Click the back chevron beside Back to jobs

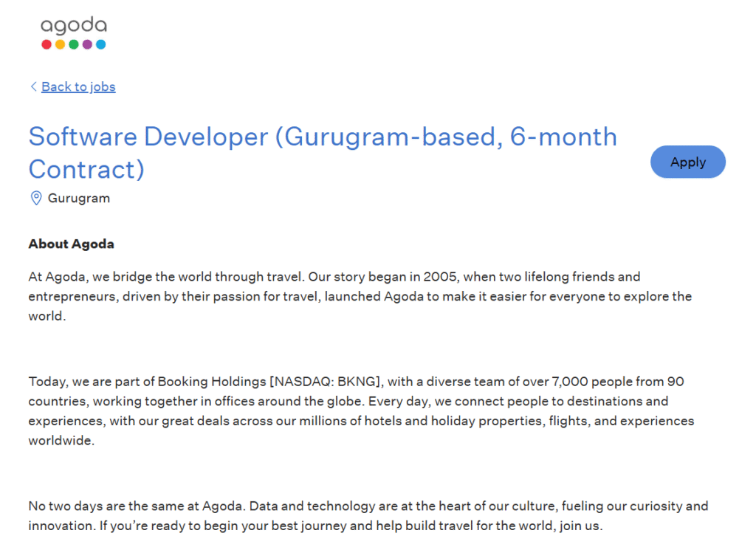(x=33, y=86)
